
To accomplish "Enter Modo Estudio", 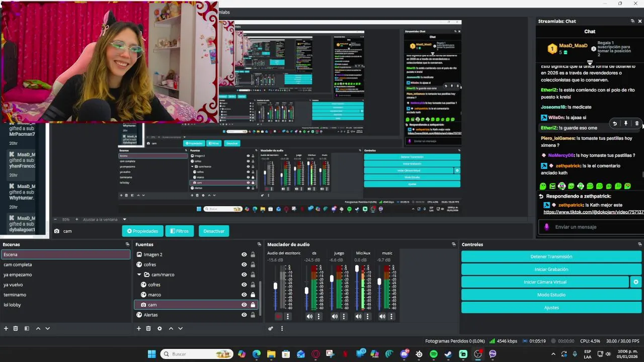I will tap(551, 295).
